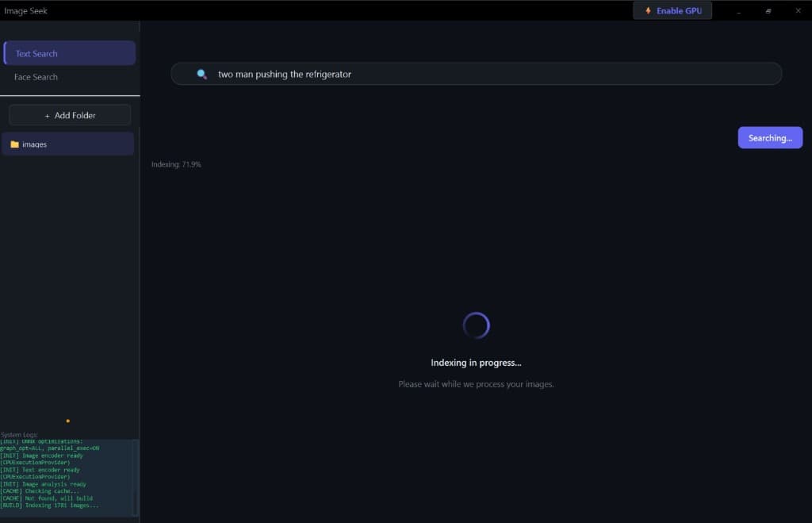Click the Indexing in progress message

tap(476, 362)
